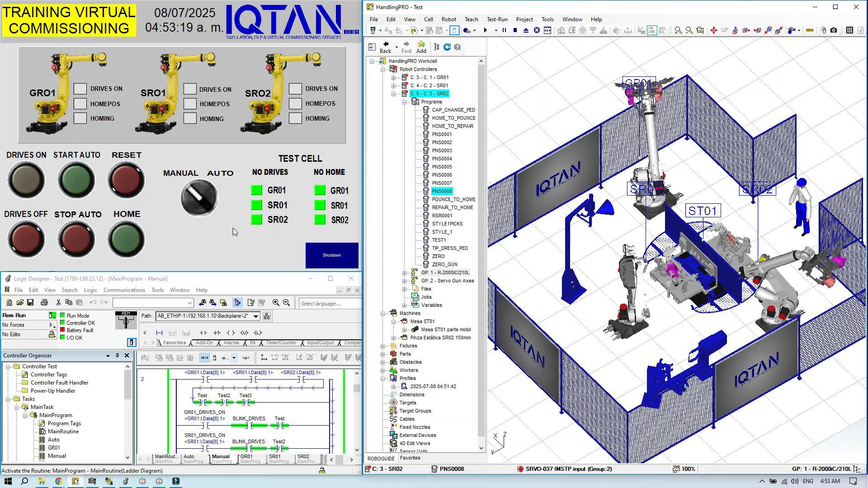This screenshot has width=868, height=488.
Task: Open the Path dropdown in Logix Designer
Action: [x=255, y=316]
